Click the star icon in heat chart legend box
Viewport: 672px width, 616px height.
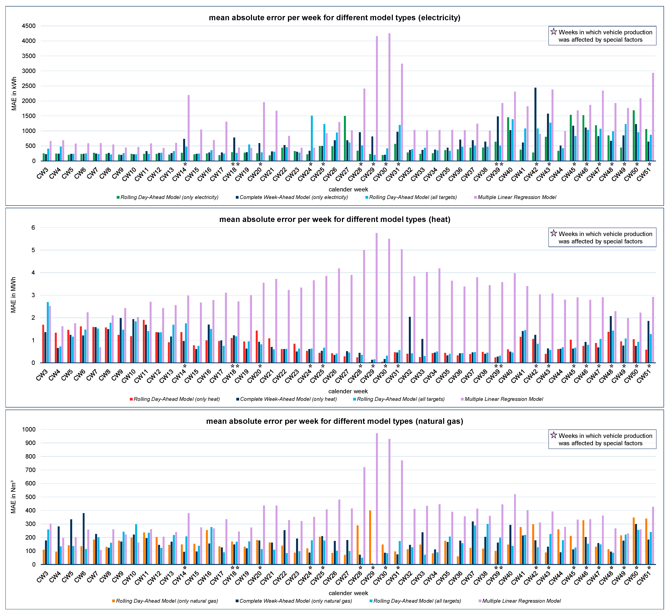(553, 233)
